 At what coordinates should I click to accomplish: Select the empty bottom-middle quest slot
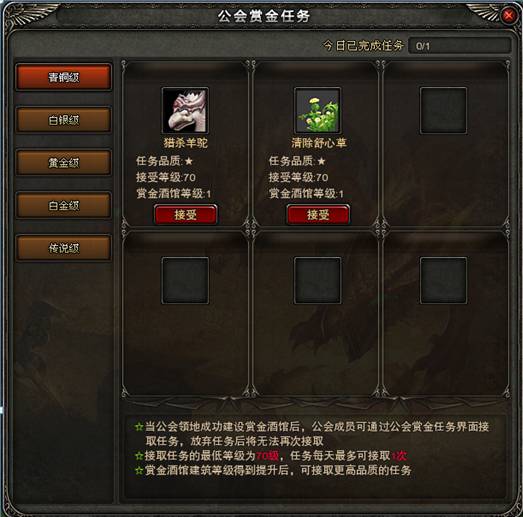point(318,280)
